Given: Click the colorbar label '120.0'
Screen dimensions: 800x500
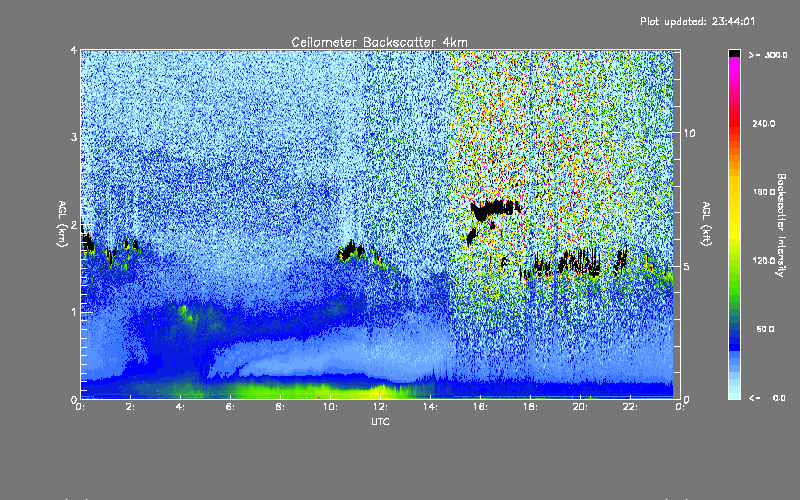Looking at the screenshot, I should click(x=763, y=260).
